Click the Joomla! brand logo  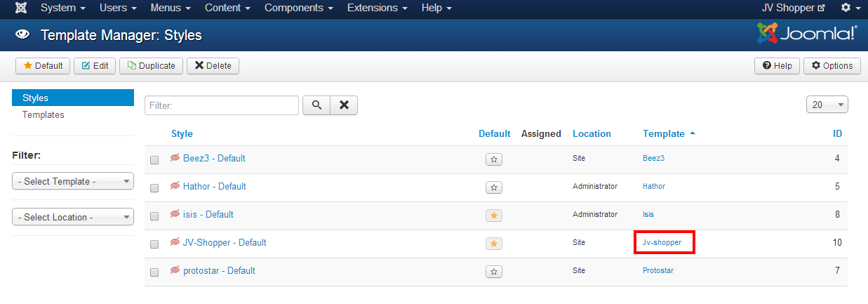[x=807, y=33]
